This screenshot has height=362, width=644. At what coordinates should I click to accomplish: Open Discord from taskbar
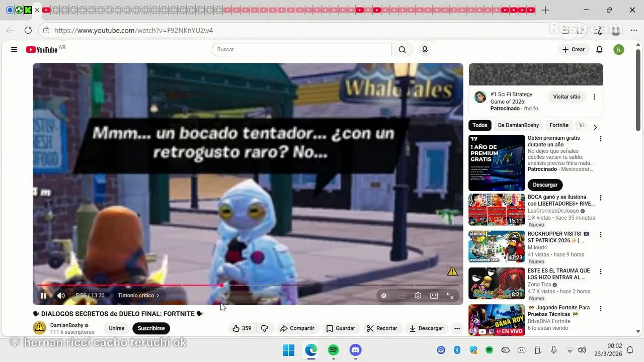coord(356,350)
